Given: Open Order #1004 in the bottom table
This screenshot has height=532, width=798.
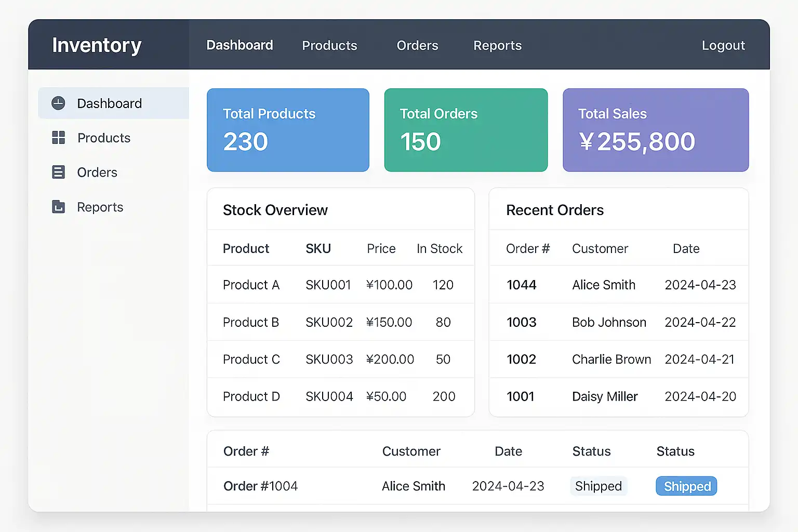Looking at the screenshot, I should [260, 486].
